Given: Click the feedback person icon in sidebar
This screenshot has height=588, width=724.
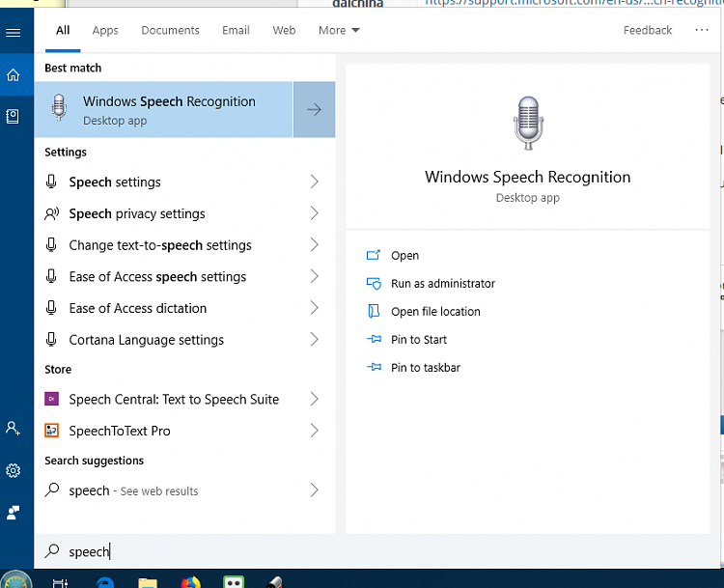Looking at the screenshot, I should pos(13,513).
